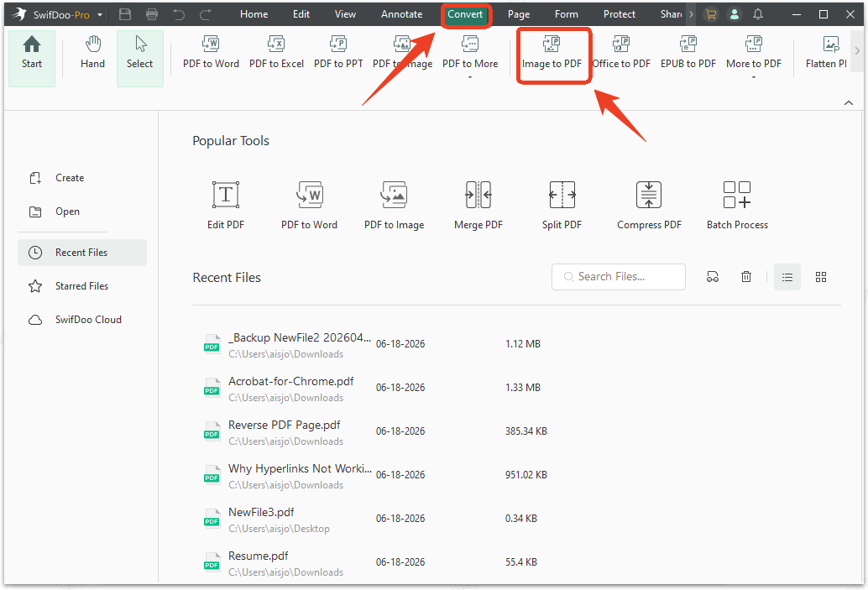
Task: Open Office to PDF converter
Action: pyautogui.click(x=621, y=54)
